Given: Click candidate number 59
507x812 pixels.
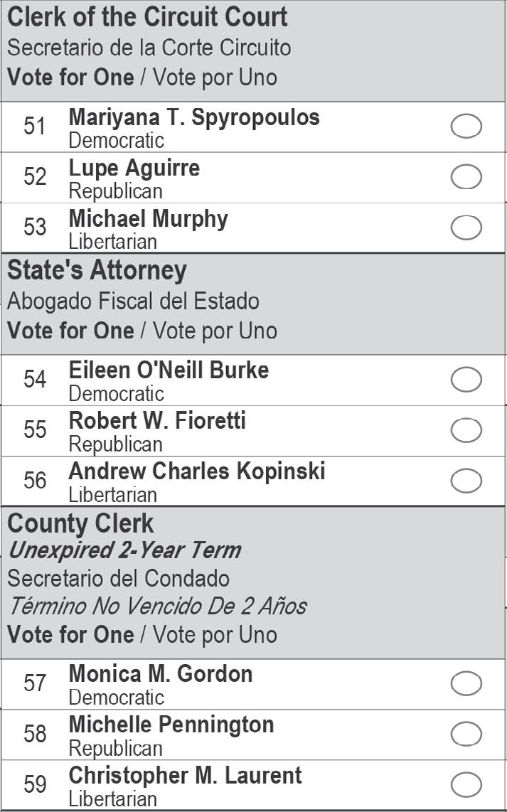Looking at the screenshot, I should click(x=34, y=785).
